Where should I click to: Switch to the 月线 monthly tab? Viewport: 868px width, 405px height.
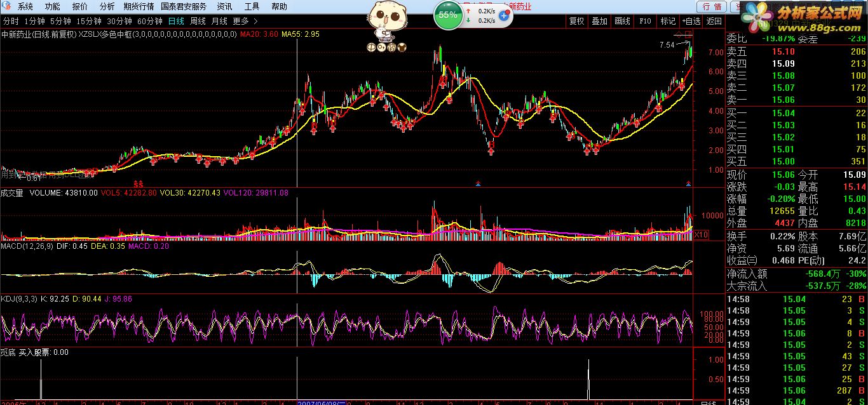(x=219, y=21)
